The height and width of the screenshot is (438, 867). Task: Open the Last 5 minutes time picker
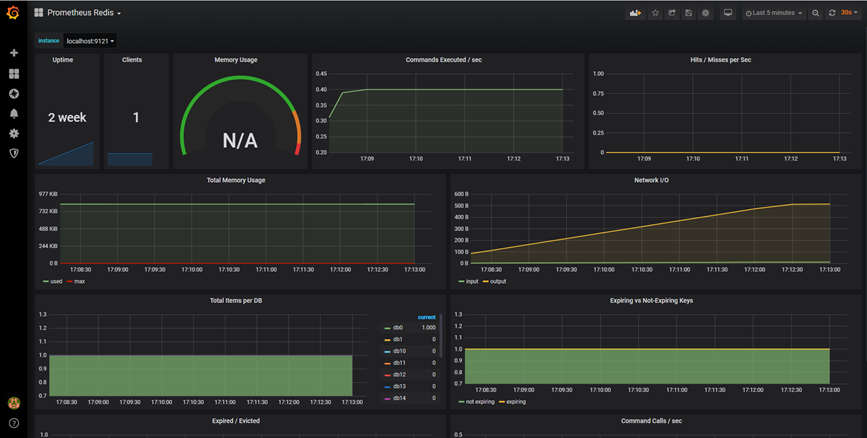click(x=774, y=13)
